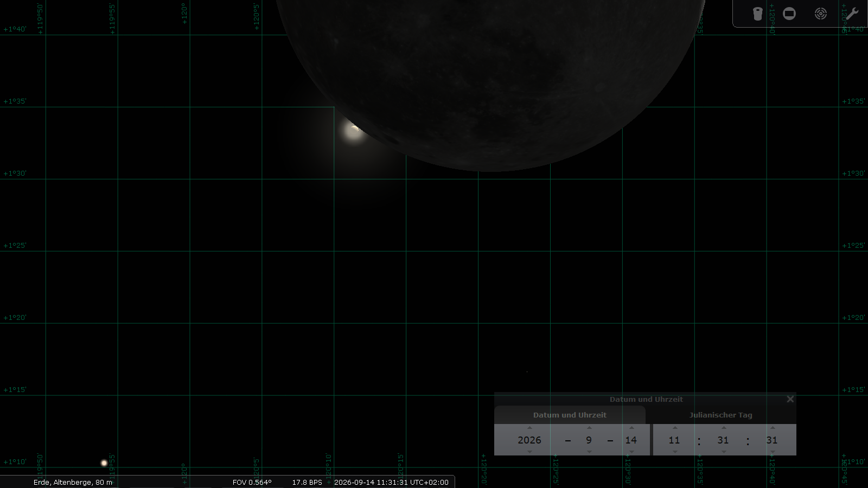Decrease the minutes value with down arrow
Screen dimensions: 868x488
[723, 452]
